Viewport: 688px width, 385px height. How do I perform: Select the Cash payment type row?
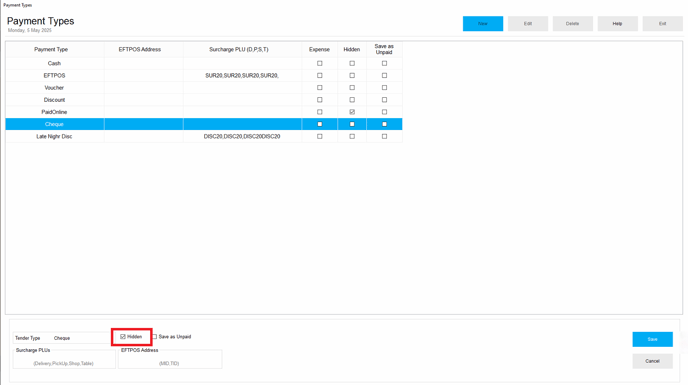pos(204,63)
